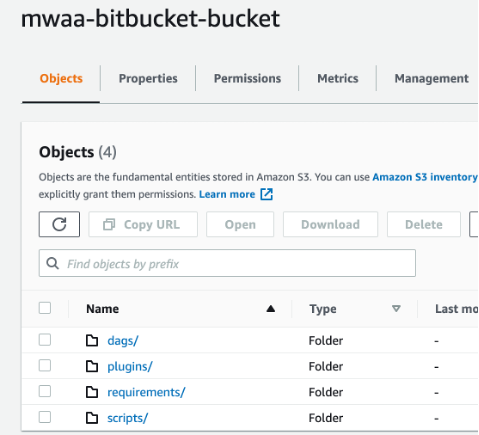Open the Metrics tab
This screenshot has width=479, height=435.
338,79
